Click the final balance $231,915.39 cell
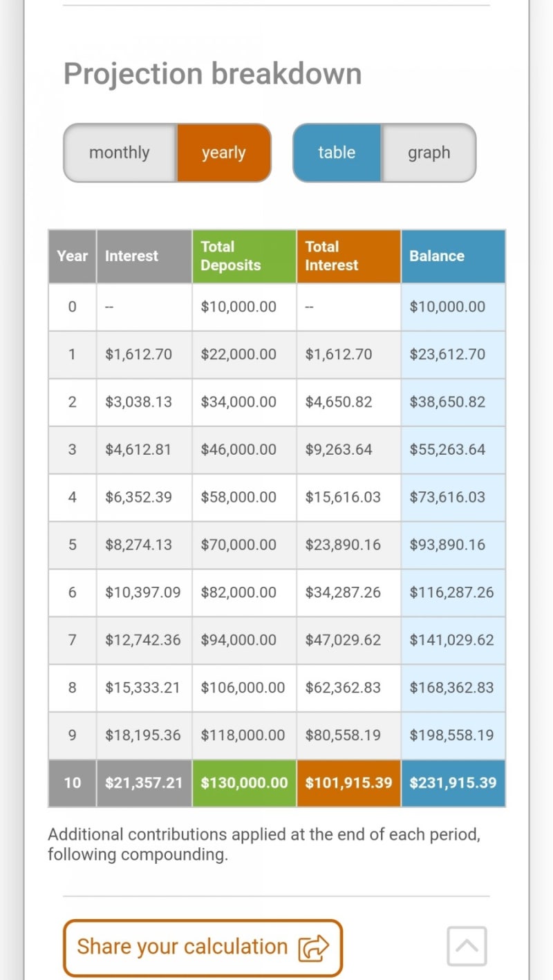The width and height of the screenshot is (553, 980). coord(453,783)
